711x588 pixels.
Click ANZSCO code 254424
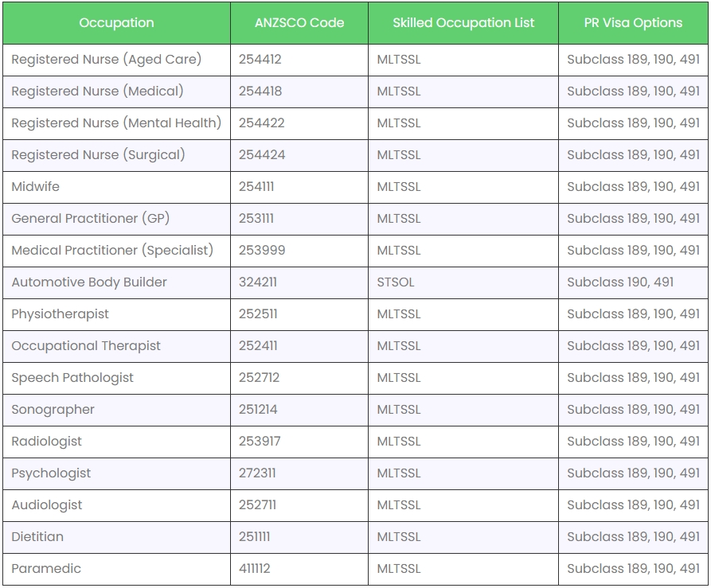(x=262, y=155)
